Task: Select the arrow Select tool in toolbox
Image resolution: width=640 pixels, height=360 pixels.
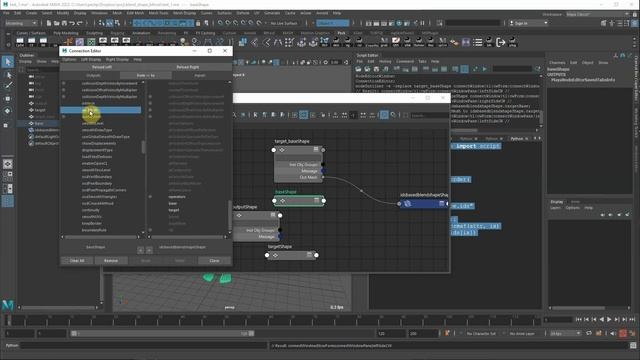Action: pos(8,62)
